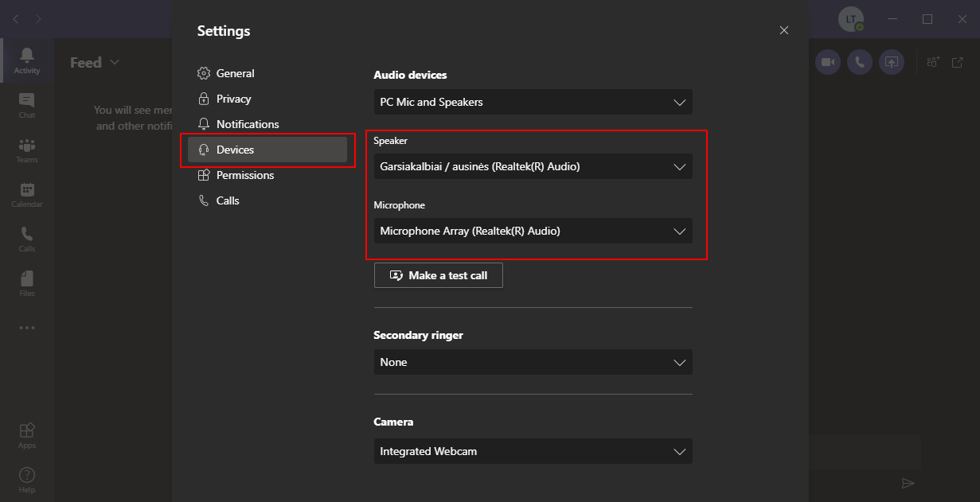Open the Activity feed in sidebar

tap(26, 60)
